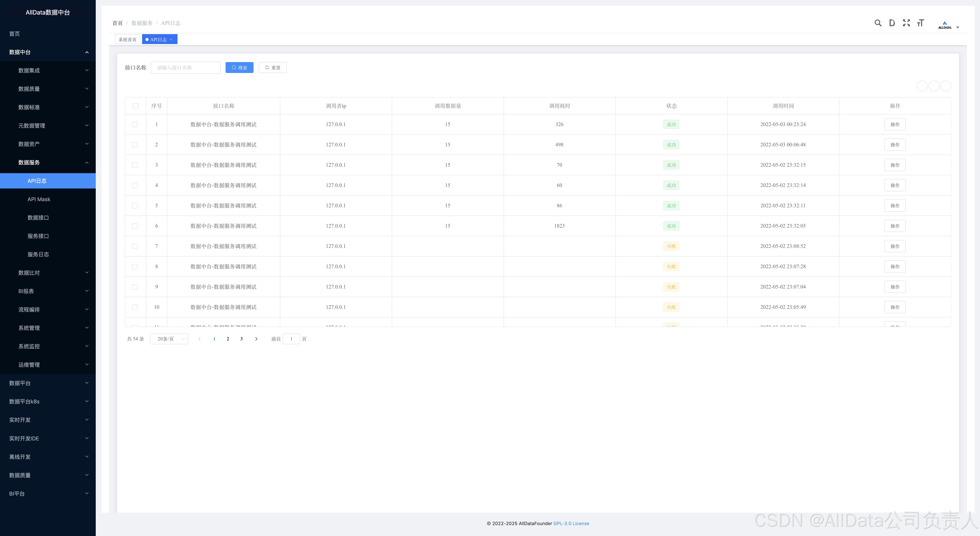Focus the 接口名称 input field
Screen dimensions: 980x536
pyautogui.click(x=186, y=68)
